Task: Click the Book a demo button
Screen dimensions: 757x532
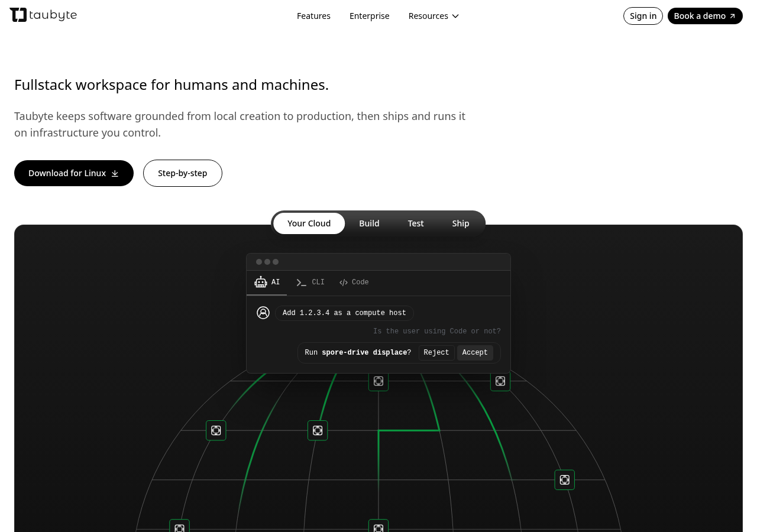Action: pos(705,16)
